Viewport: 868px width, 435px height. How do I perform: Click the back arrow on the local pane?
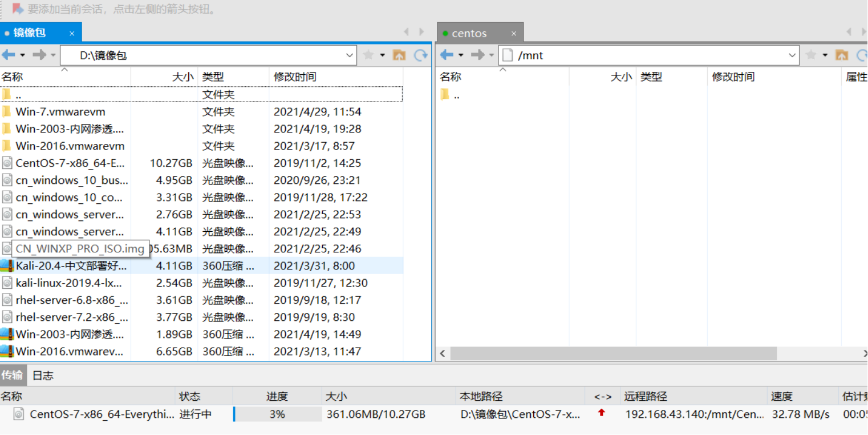click(9, 54)
